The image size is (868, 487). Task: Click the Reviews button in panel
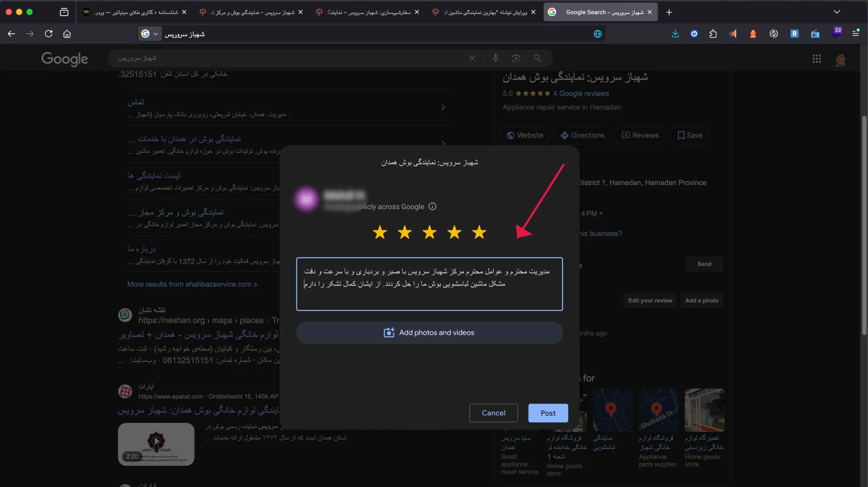pyautogui.click(x=640, y=135)
